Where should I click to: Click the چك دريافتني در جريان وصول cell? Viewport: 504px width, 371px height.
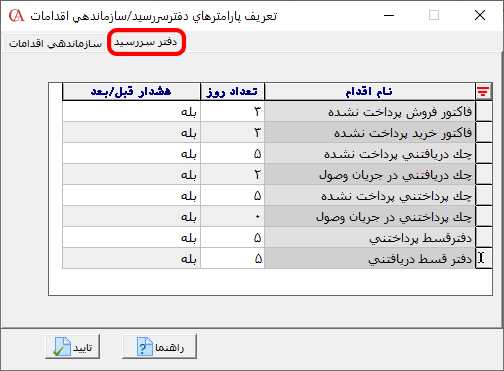point(370,174)
